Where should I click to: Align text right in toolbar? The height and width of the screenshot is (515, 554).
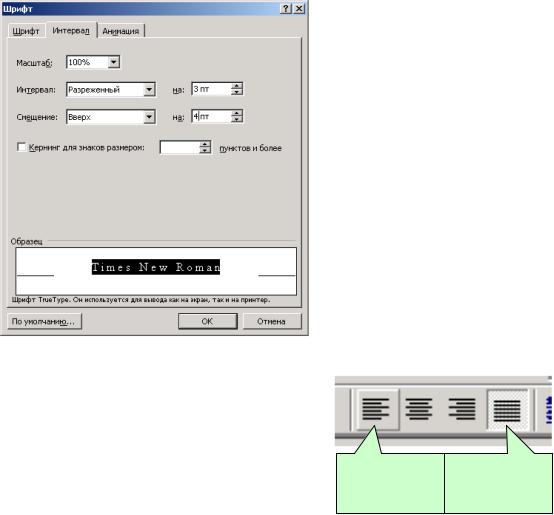(x=462, y=410)
